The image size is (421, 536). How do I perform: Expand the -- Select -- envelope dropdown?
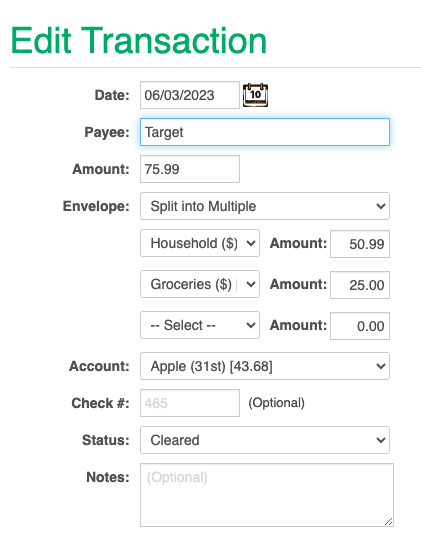click(x=200, y=325)
